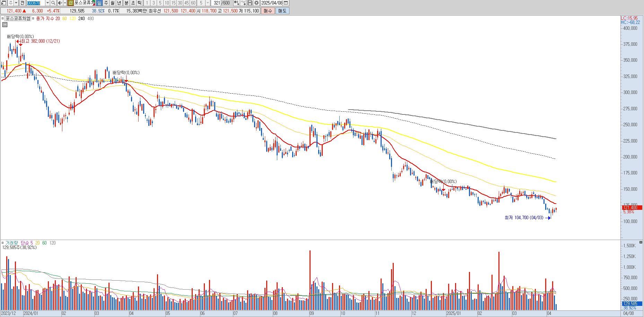Click the volume panel corner button
This screenshot has width=644, height=317.
(x=641, y=242)
